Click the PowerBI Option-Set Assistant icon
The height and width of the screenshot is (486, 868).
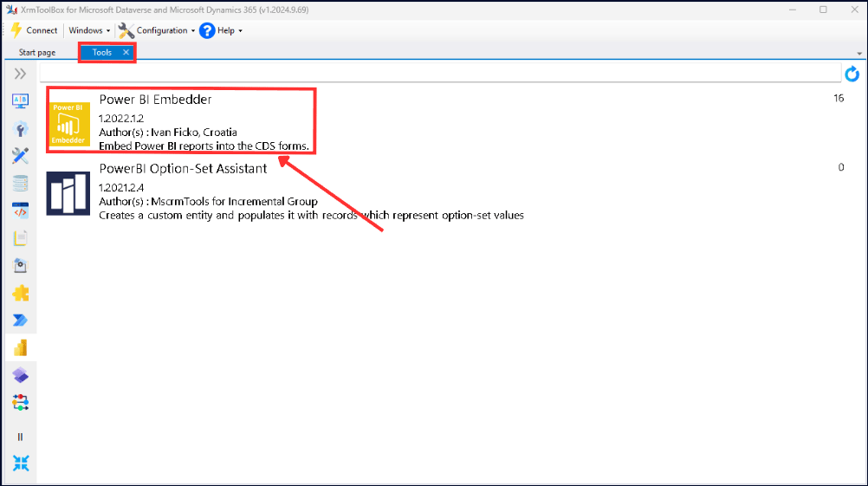(x=68, y=193)
